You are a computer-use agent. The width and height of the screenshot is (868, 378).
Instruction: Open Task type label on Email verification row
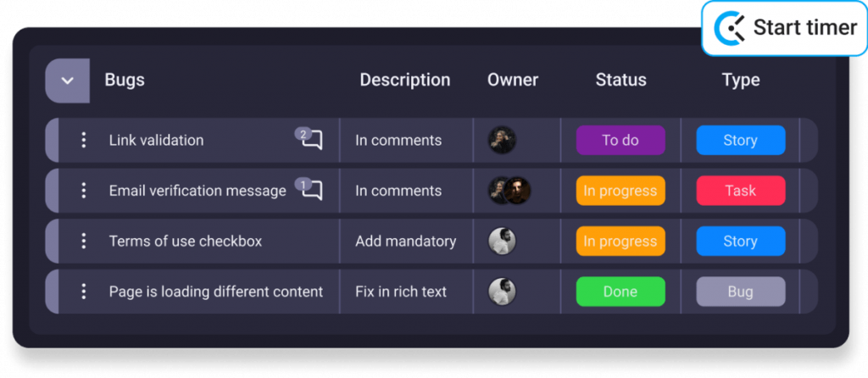click(x=740, y=191)
